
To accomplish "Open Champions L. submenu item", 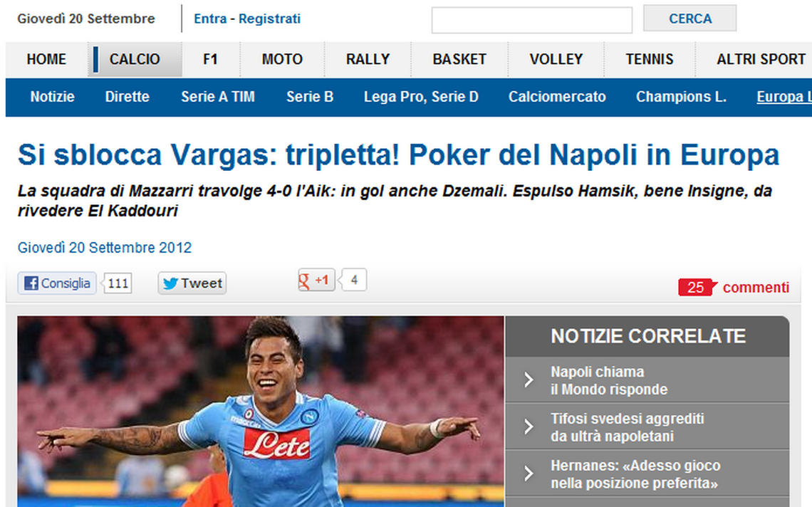I will (681, 97).
